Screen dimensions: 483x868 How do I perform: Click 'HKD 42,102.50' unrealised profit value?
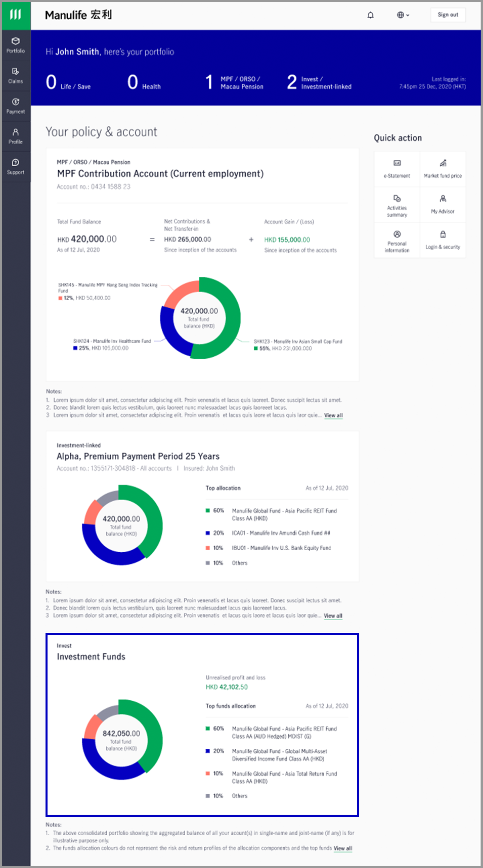(227, 687)
